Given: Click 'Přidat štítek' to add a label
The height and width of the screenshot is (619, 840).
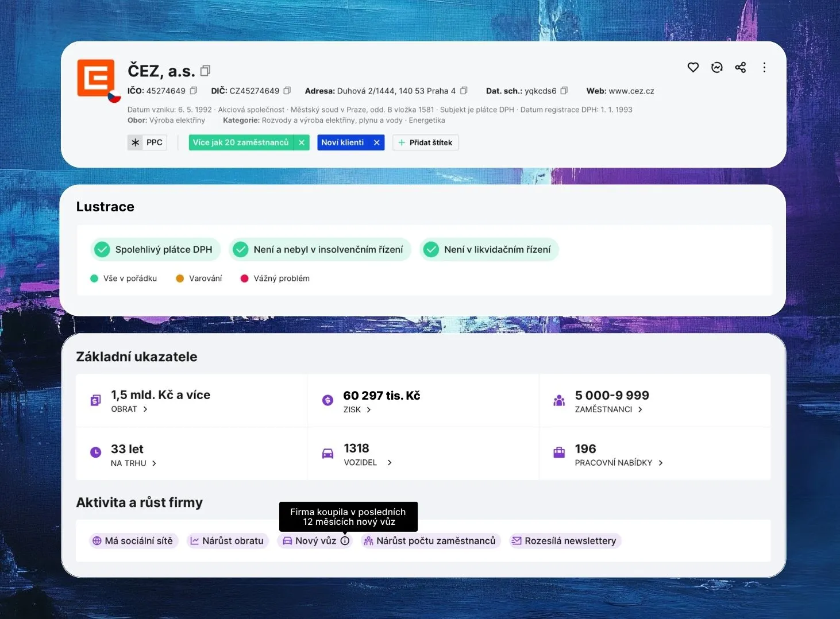Looking at the screenshot, I should tap(426, 142).
